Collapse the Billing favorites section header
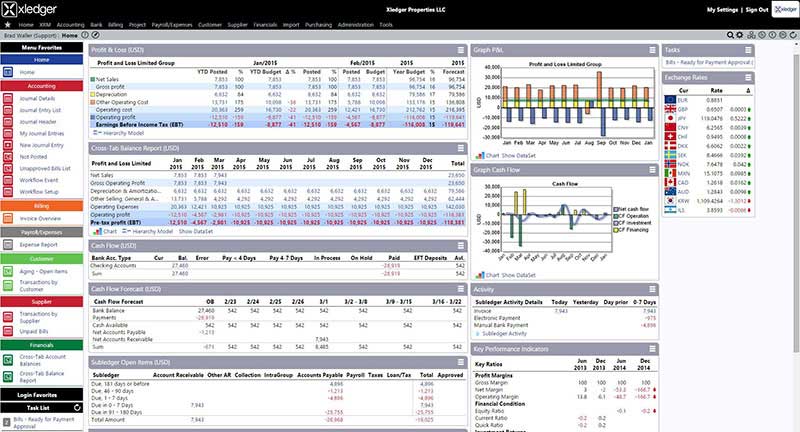 42,206
